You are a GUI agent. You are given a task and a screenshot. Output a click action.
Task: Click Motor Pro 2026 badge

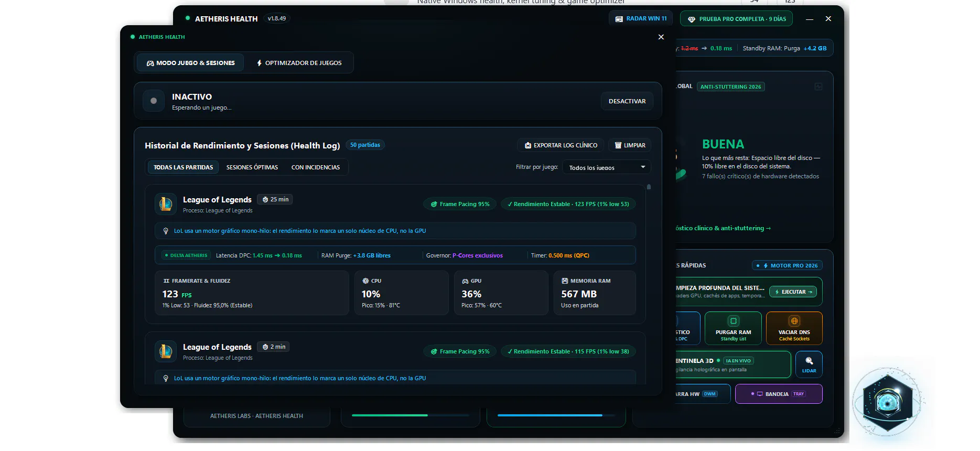click(787, 265)
